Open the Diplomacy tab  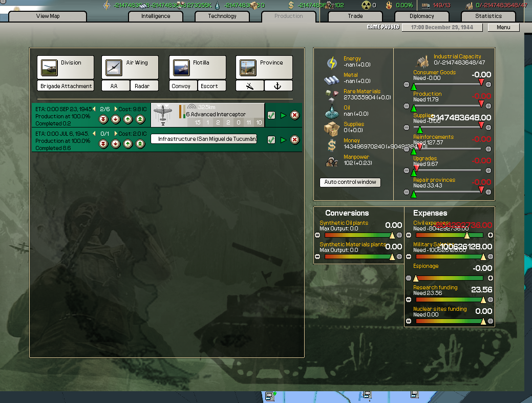pos(422,16)
